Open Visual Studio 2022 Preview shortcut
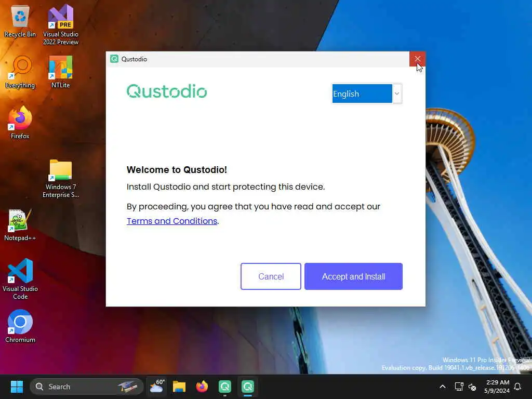Screen dimensions: 532x399 (61, 24)
